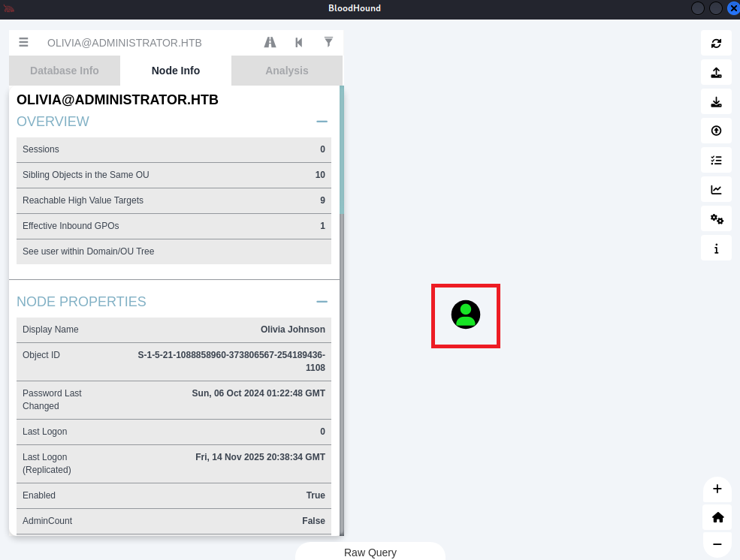
Task: Click the export graph icon
Action: coord(716,73)
